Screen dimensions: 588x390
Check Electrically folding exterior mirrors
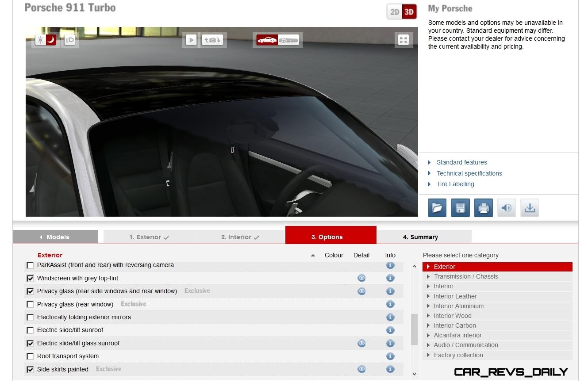pyautogui.click(x=30, y=317)
